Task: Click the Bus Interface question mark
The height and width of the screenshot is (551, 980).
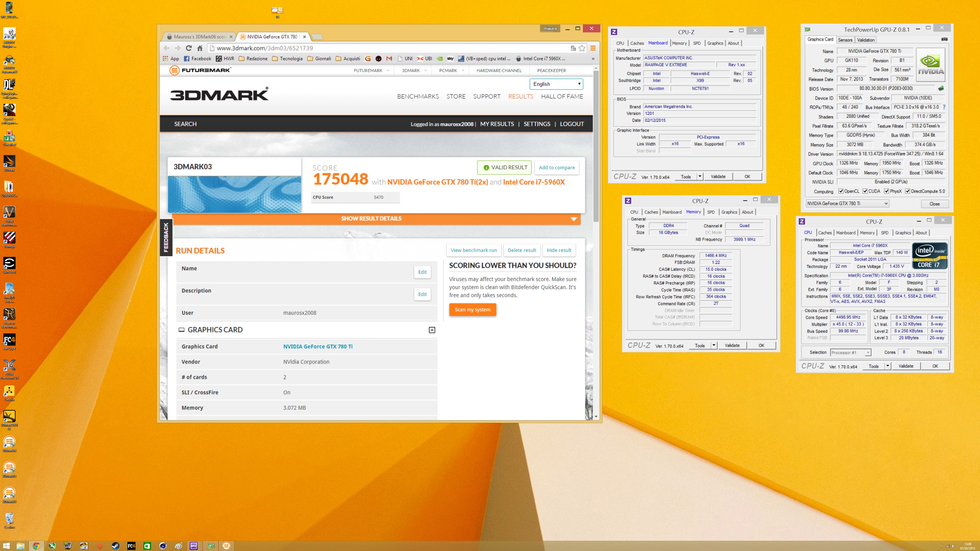Action: [x=944, y=107]
